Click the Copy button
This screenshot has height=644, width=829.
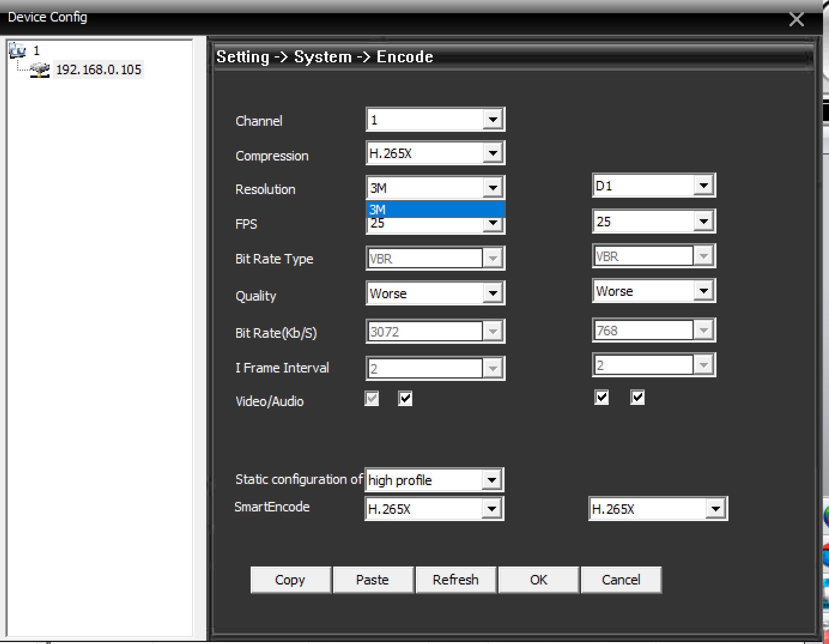[x=290, y=580]
